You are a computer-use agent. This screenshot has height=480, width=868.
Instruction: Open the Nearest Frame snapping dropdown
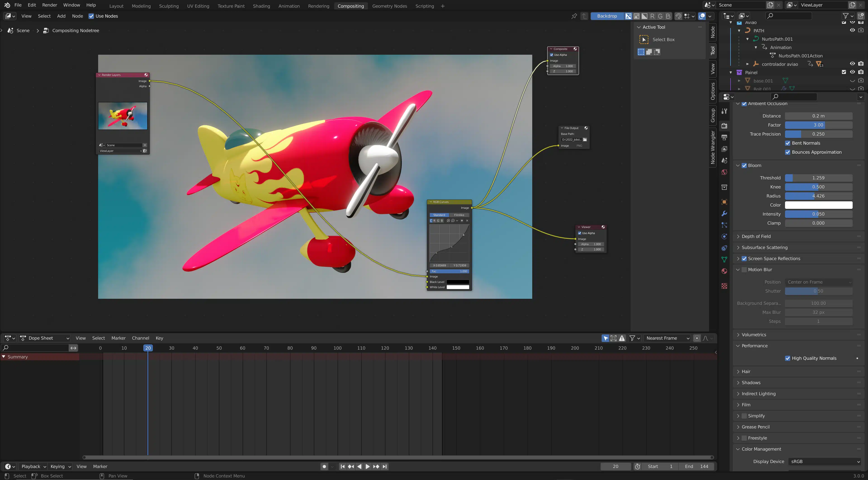click(x=667, y=338)
